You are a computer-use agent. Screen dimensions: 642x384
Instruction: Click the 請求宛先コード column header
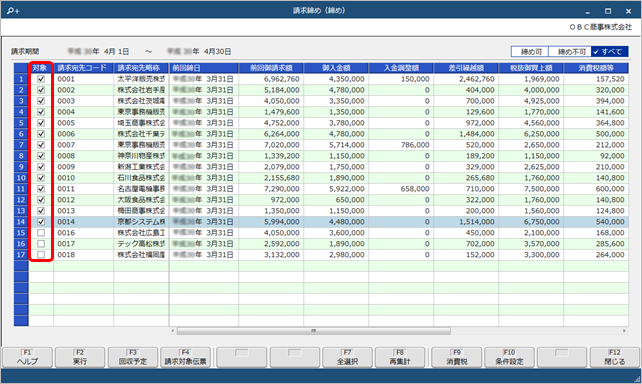(x=84, y=68)
